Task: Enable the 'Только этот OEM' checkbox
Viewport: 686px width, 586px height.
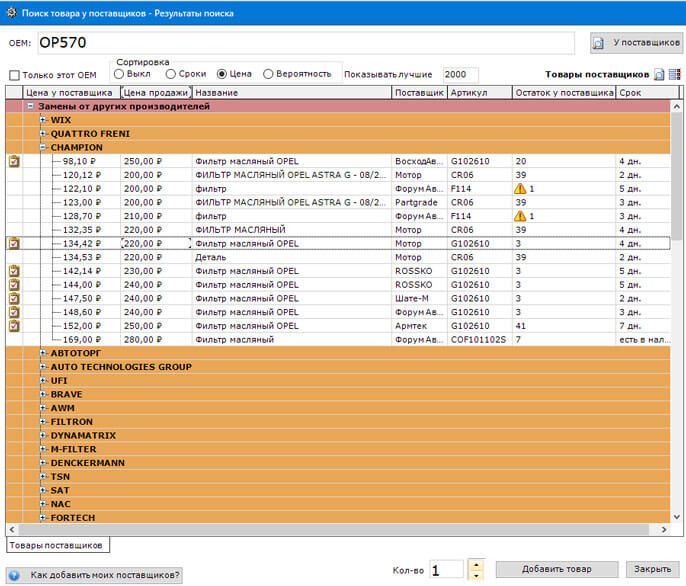Action: tap(14, 75)
